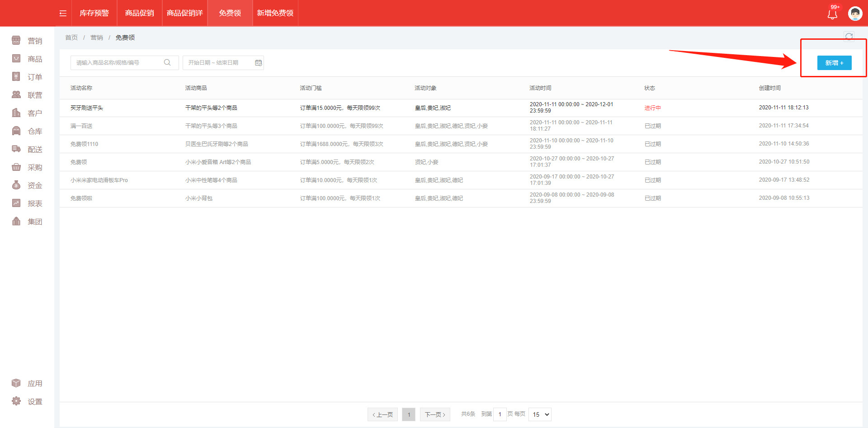Switch to the 新增免费领 tab
868x428 pixels.
[x=275, y=13]
